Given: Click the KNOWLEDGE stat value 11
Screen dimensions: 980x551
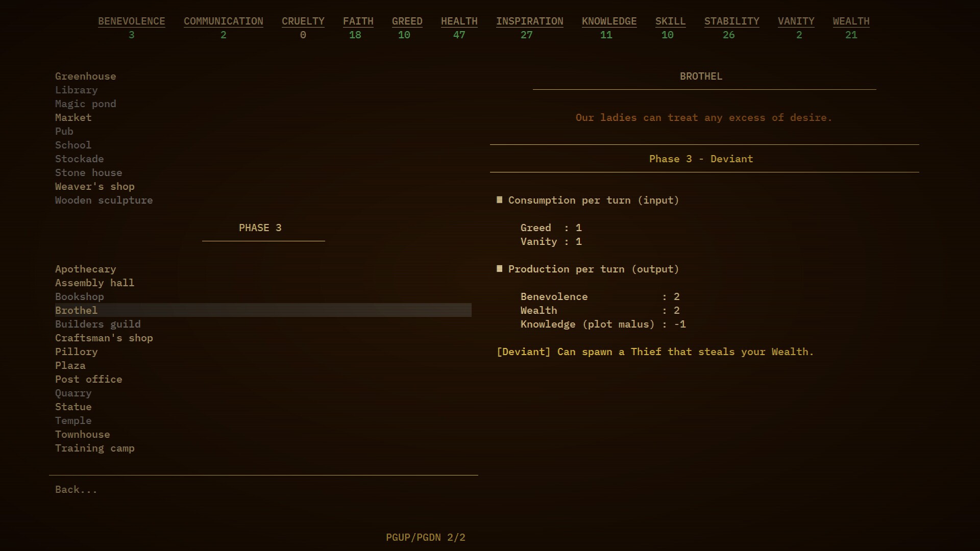Looking at the screenshot, I should coord(605,35).
